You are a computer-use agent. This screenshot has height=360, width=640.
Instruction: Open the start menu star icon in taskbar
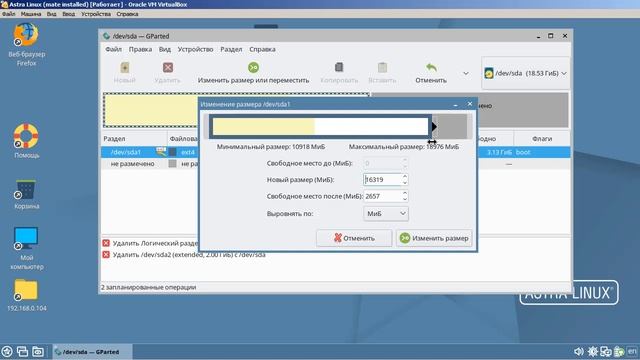[x=7, y=351]
